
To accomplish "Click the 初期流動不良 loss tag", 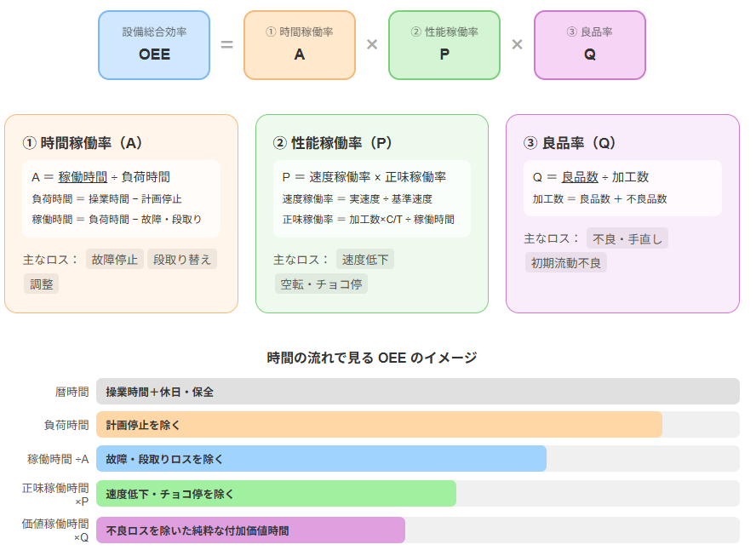I will pyautogui.click(x=565, y=263).
